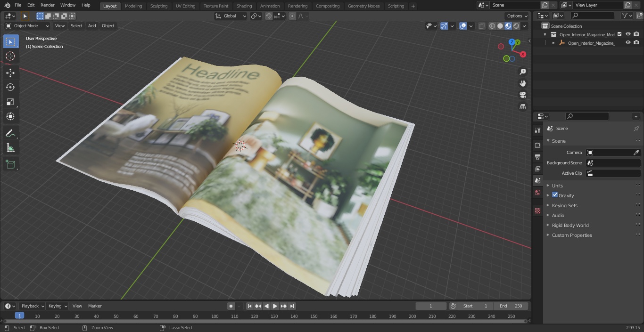
Task: Switch to the Shading workspace tab
Action: [x=244, y=6]
